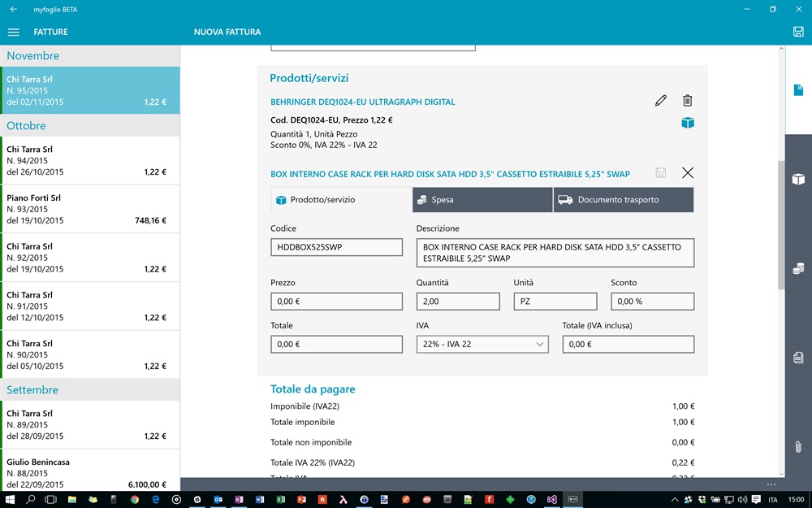
Task: Open the transport documents icon in right sidebar
Action: point(798,357)
